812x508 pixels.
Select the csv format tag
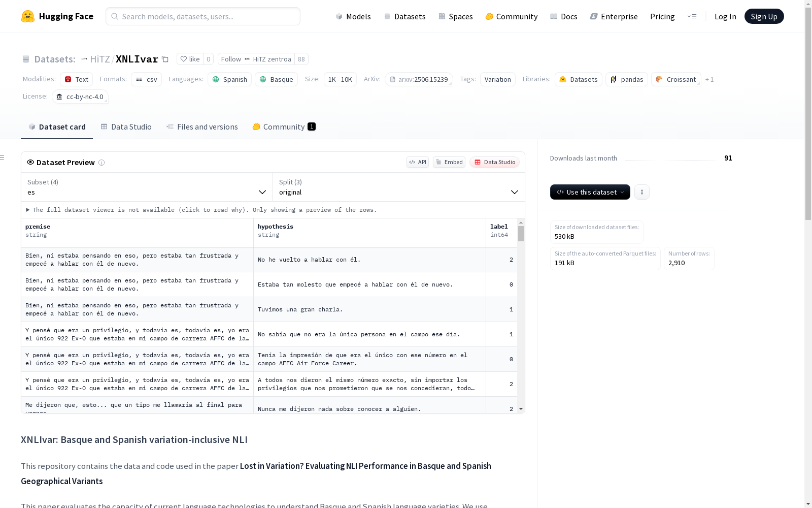pyautogui.click(x=147, y=79)
